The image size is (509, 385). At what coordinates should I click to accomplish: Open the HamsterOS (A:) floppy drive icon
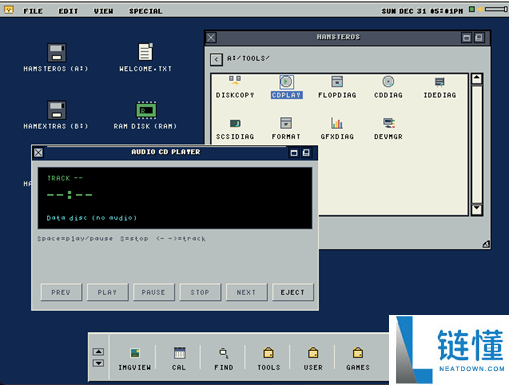click(56, 53)
